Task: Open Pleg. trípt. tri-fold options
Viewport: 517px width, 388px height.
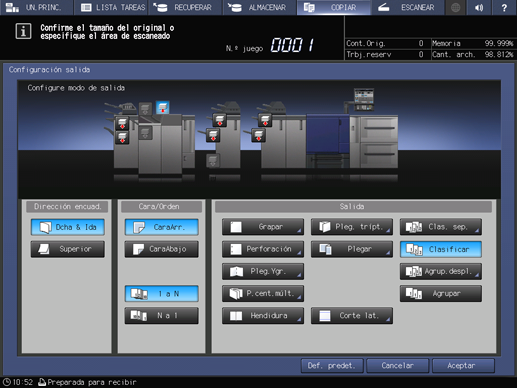Action: coord(352,227)
